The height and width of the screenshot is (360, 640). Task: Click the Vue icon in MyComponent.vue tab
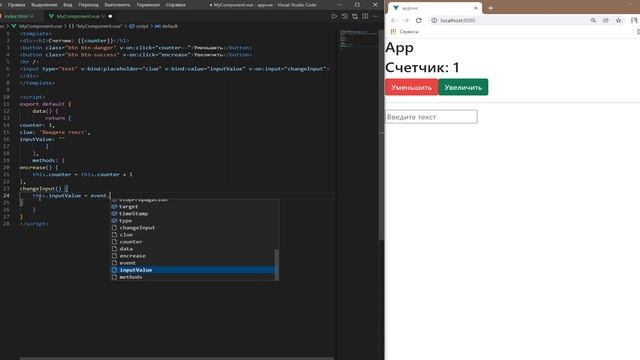(51, 16)
